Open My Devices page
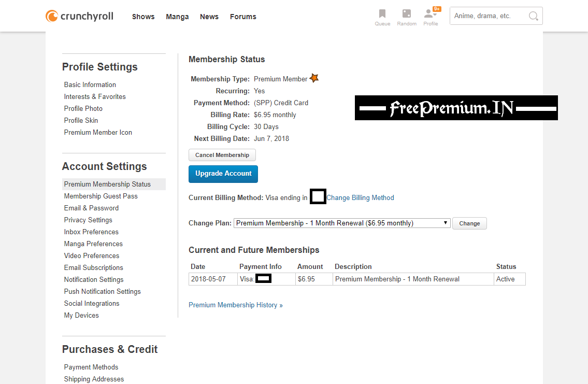Viewport: 588px width, 384px height. tap(81, 316)
